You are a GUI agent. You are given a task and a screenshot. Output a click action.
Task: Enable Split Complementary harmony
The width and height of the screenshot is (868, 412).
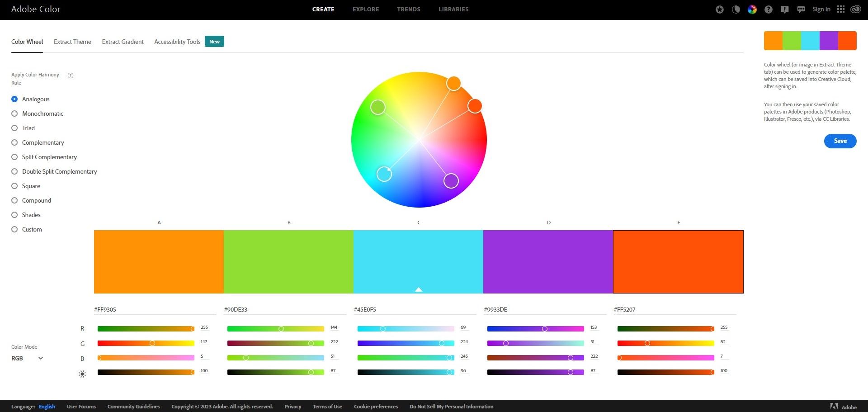point(44,157)
